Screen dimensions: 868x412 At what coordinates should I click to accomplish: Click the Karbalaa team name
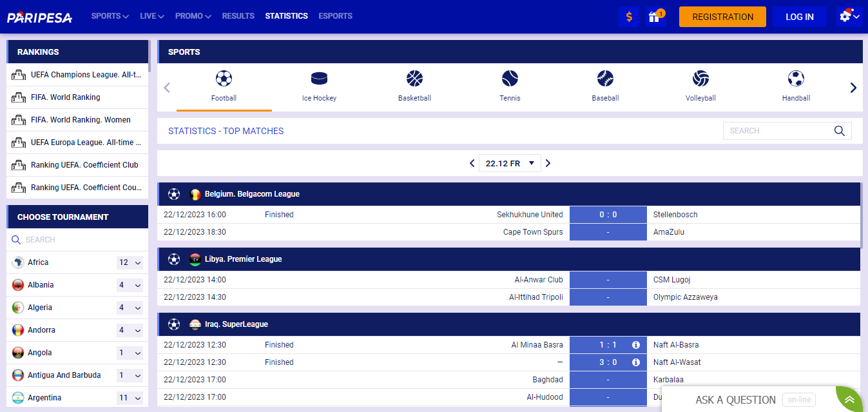pyautogui.click(x=668, y=380)
